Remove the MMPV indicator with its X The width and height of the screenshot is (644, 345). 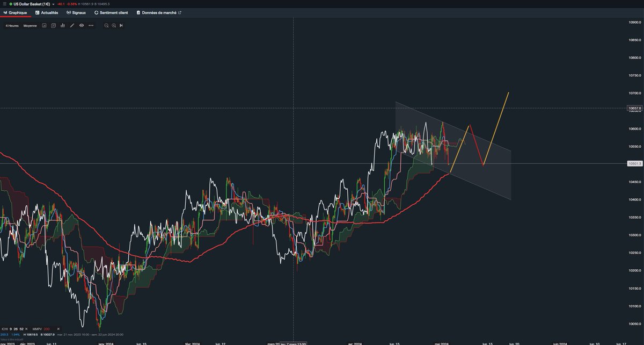click(58, 328)
